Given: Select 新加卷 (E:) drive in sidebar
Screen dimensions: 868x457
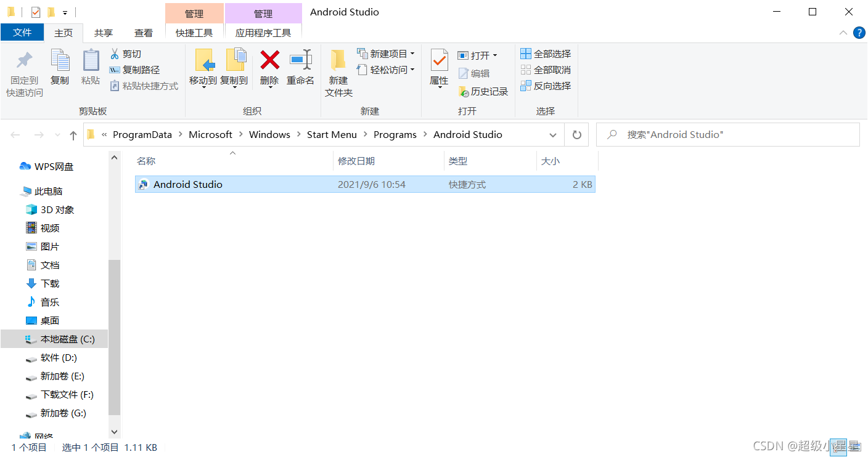Looking at the screenshot, I should coord(55,376).
